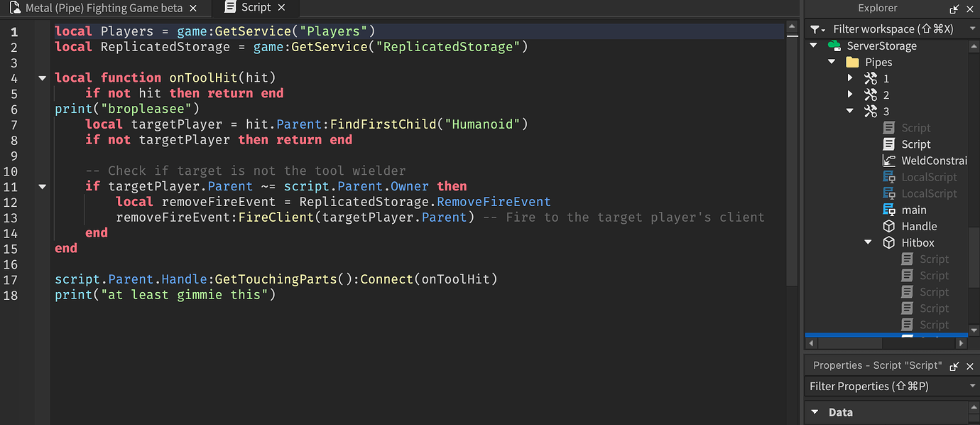Pop out the Explorer panel
The height and width of the screenshot is (425, 980).
(x=954, y=9)
